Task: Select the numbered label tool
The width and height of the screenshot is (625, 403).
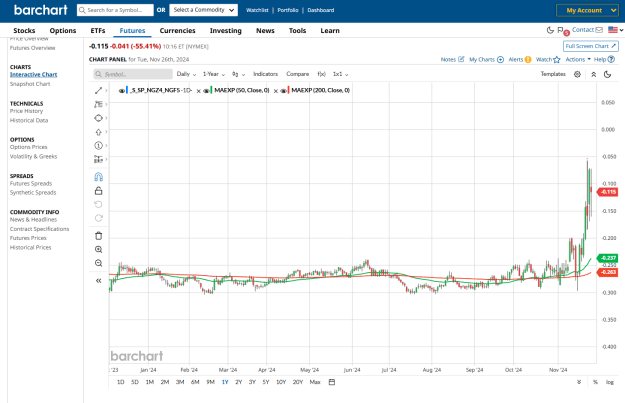Action: (x=98, y=145)
